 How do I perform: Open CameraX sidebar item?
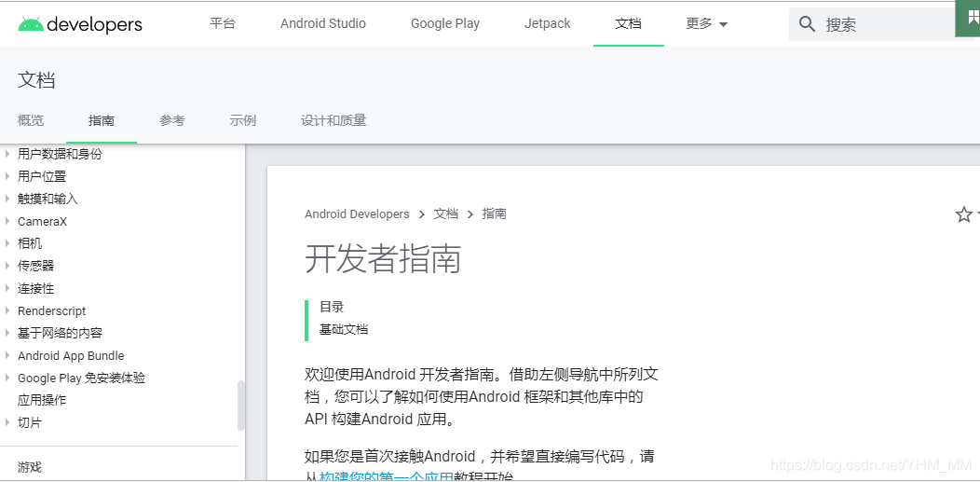click(x=42, y=221)
